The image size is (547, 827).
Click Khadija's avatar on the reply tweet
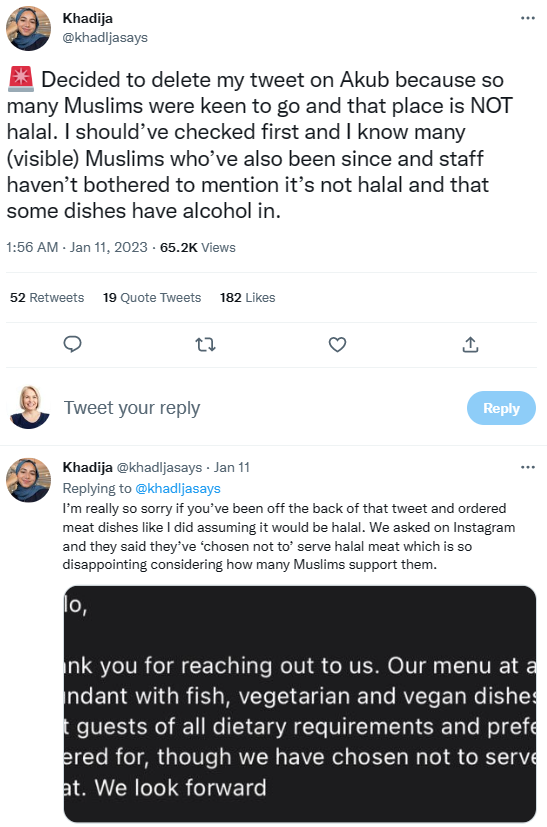click(28, 480)
